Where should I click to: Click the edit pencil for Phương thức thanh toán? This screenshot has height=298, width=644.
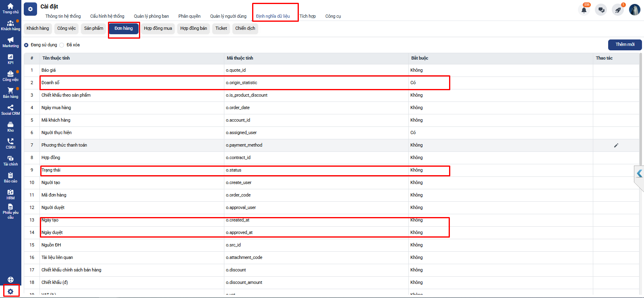pos(616,145)
